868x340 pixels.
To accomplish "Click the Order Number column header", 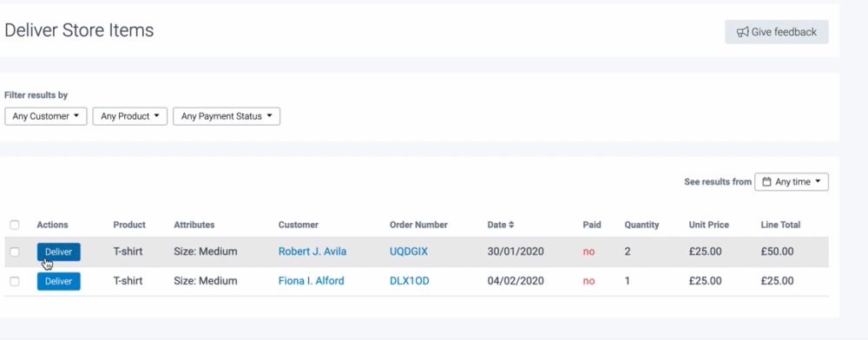I will click(x=418, y=225).
